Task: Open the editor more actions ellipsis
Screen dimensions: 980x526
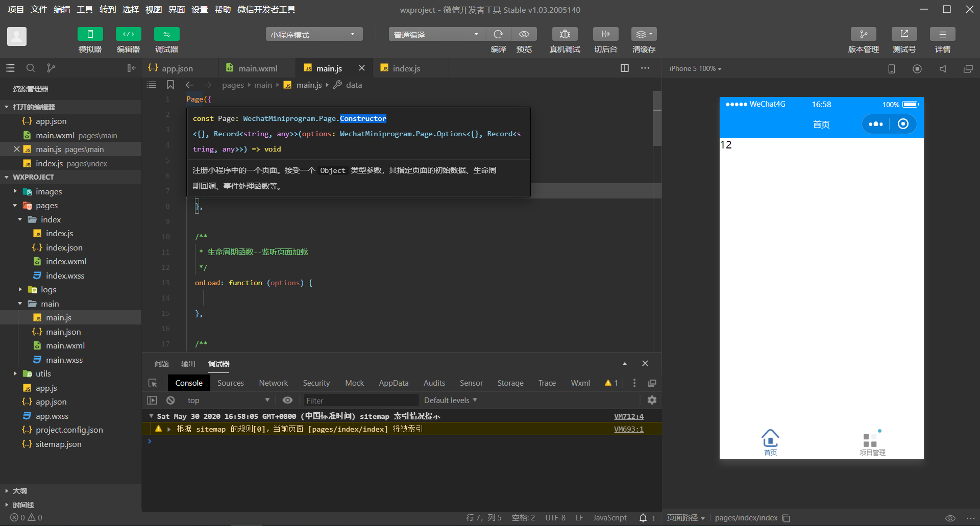Action: pos(645,68)
